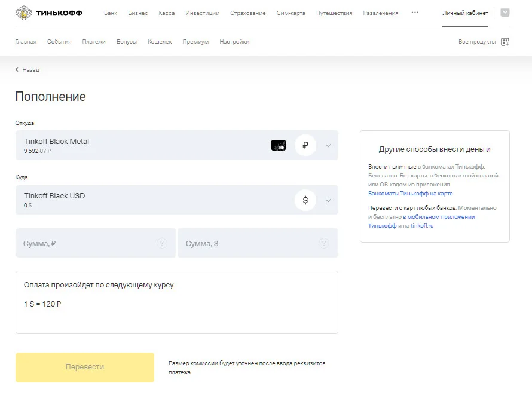The width and height of the screenshot is (532, 401).
Task: Switch to Платежи tab
Action: point(94,42)
